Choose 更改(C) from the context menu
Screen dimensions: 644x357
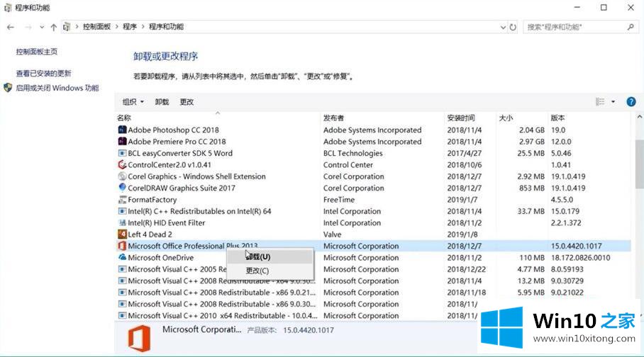tap(270, 271)
